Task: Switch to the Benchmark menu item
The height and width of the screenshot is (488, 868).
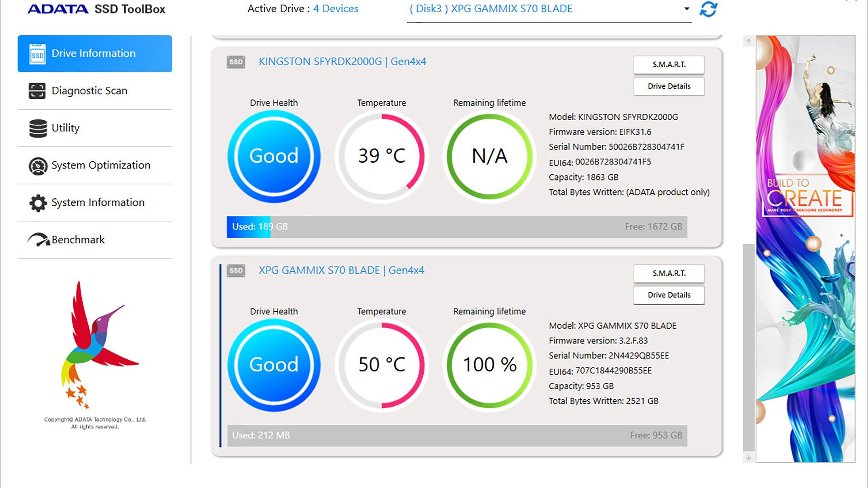Action: pos(78,240)
